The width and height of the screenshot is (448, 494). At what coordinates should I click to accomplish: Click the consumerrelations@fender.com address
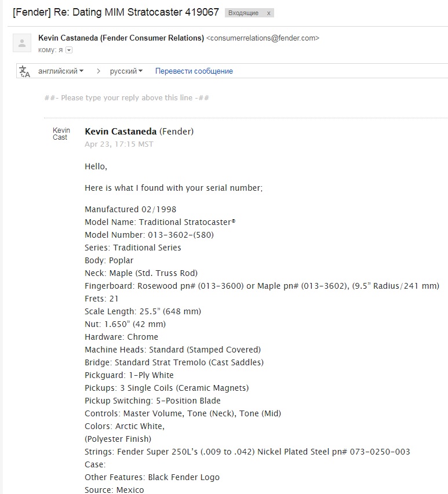pos(263,38)
